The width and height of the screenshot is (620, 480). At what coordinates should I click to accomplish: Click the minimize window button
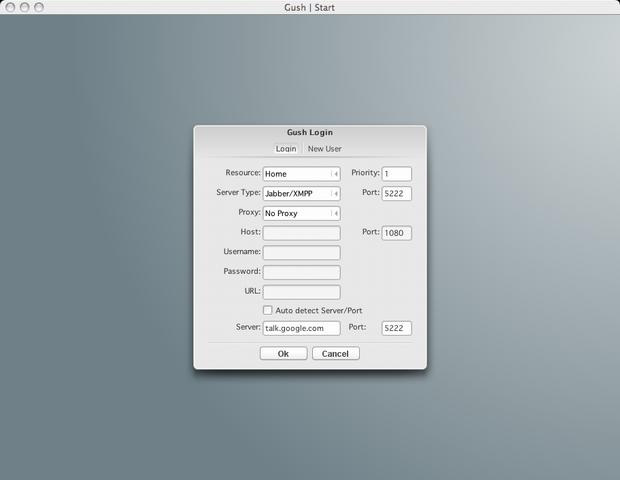coord(25,7)
